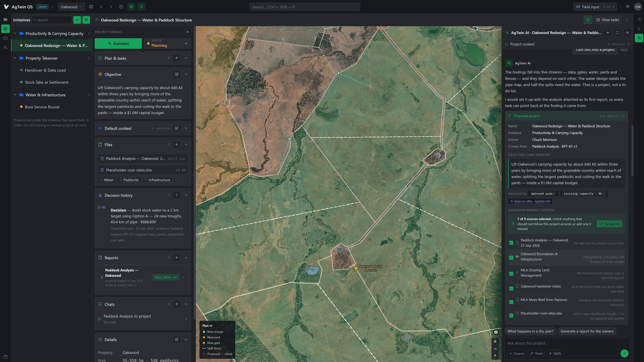Screen dimensions: 644x362
Task: Open the Status Planning dropdown
Action: pyautogui.click(x=167, y=43)
